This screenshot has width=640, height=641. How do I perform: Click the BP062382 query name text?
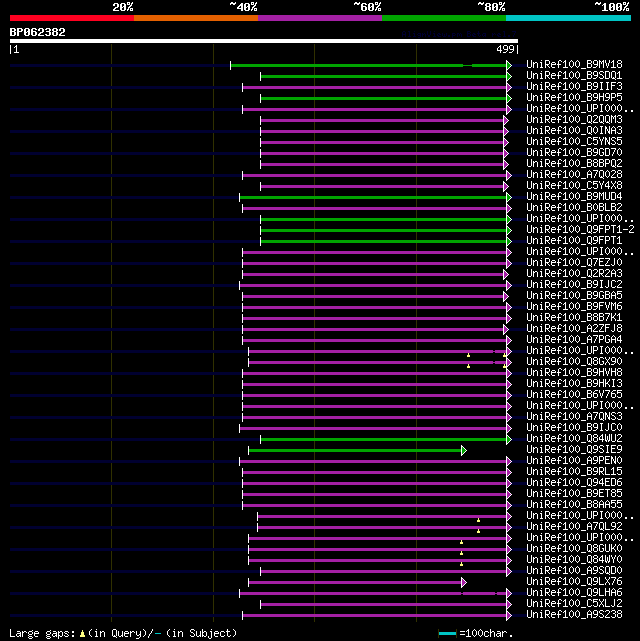pyautogui.click(x=37, y=32)
